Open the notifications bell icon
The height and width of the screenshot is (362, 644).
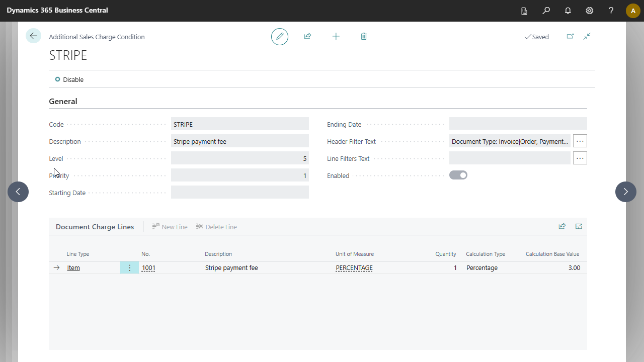point(568,11)
